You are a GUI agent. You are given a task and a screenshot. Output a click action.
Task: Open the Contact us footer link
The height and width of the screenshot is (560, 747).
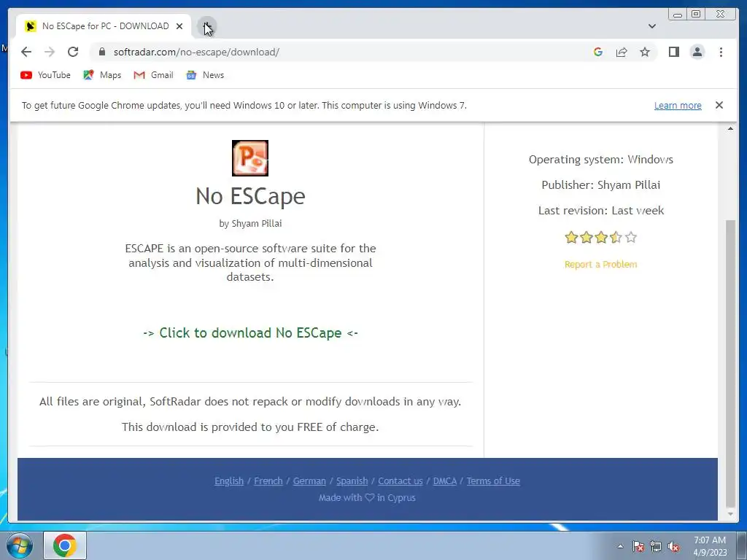400,481
